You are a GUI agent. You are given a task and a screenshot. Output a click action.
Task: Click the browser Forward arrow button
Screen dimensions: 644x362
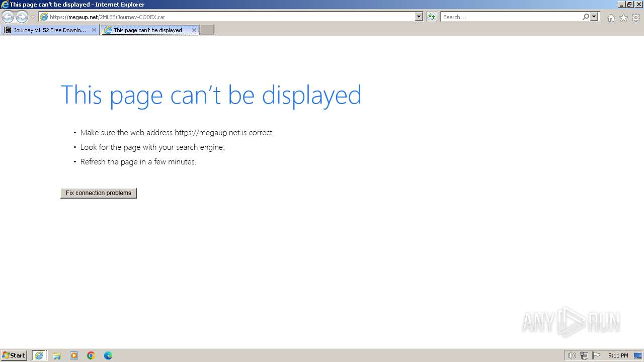(x=22, y=17)
